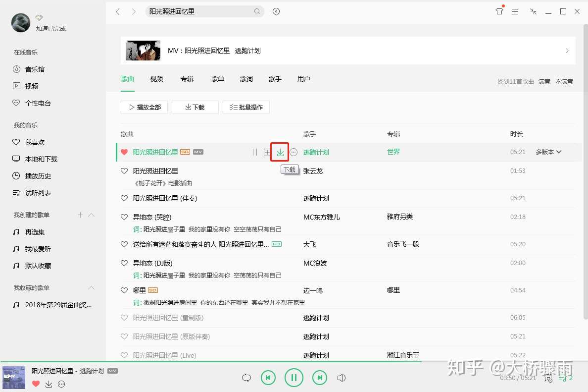The image size is (588, 392).
Task: Open the play queue icon
Action: (566, 378)
